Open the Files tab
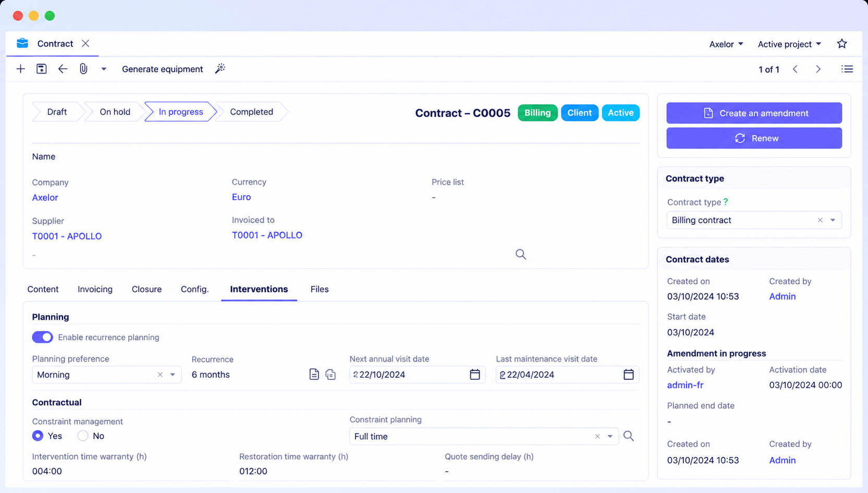 [x=320, y=289]
